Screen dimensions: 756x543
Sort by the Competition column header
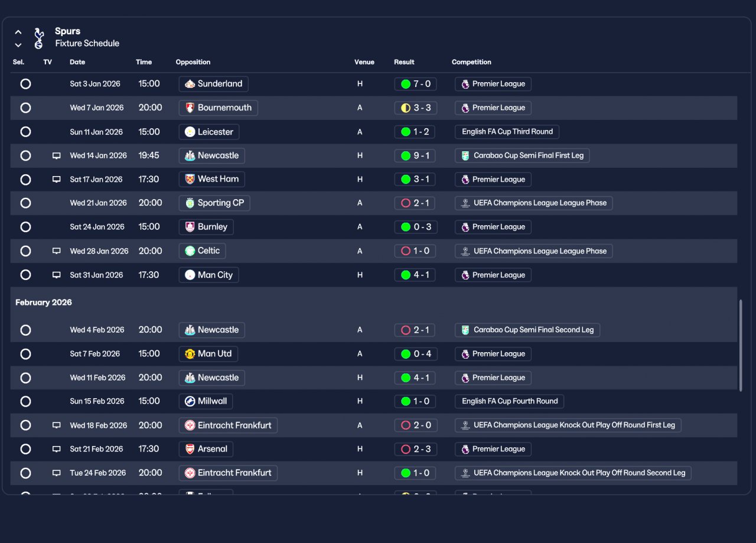(471, 62)
